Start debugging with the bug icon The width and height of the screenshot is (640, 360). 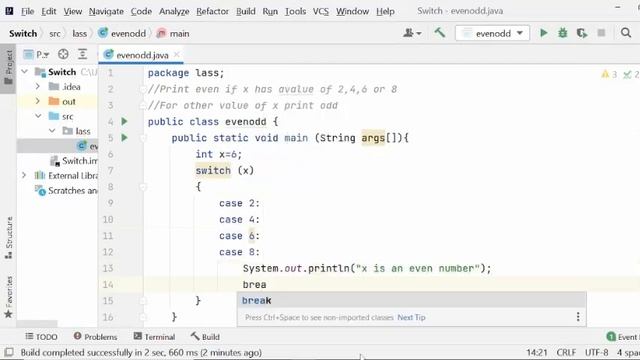(x=563, y=33)
